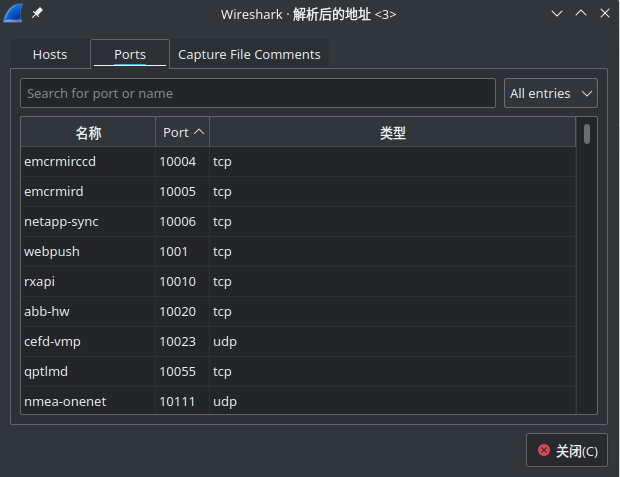Image resolution: width=620 pixels, height=477 pixels.
Task: Sort by the Port column header
Action: [182, 132]
